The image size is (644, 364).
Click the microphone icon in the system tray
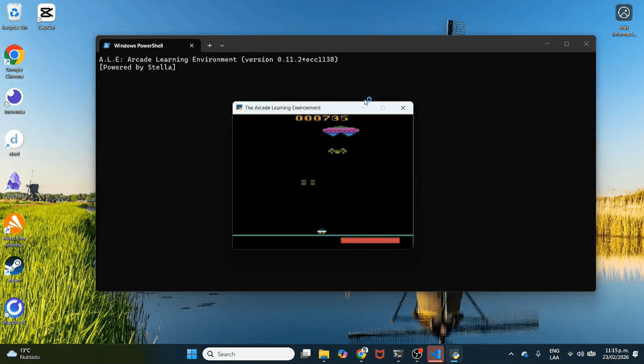tap(538, 353)
